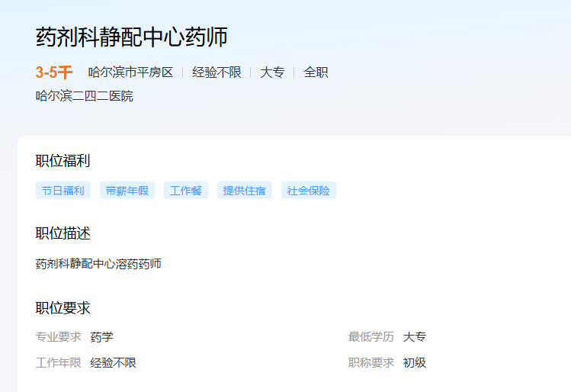
Task: Click the 工作年限 field label
Action: tap(58, 363)
